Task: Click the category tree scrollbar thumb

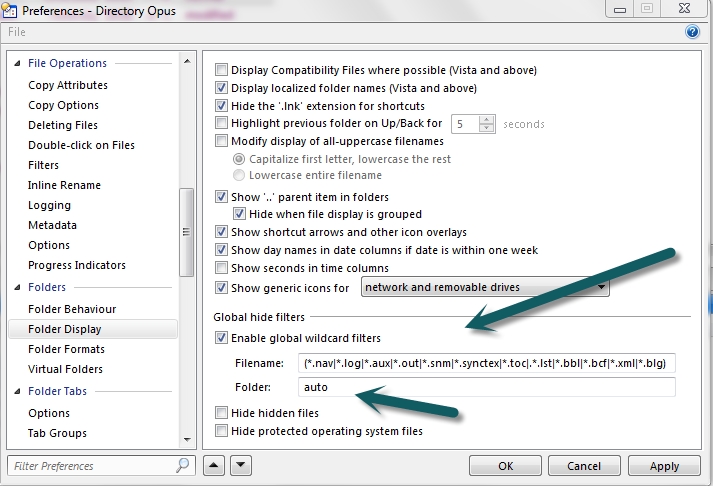Action: [x=186, y=232]
